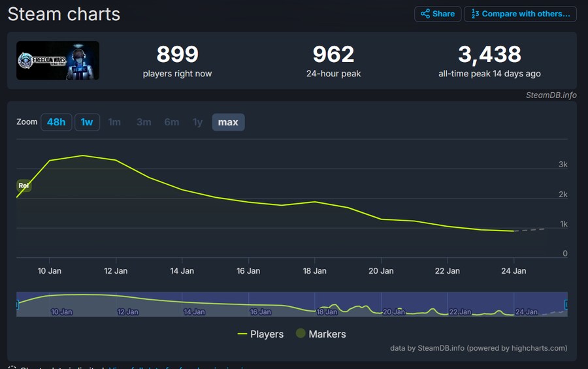Click the Rel marker on the chart

[24, 185]
